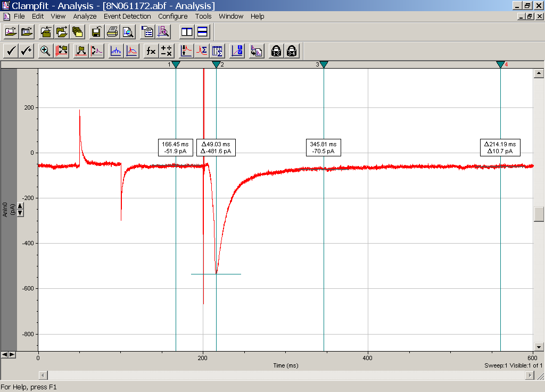
Task: Click the previous file folder icon
Action: [46, 32]
